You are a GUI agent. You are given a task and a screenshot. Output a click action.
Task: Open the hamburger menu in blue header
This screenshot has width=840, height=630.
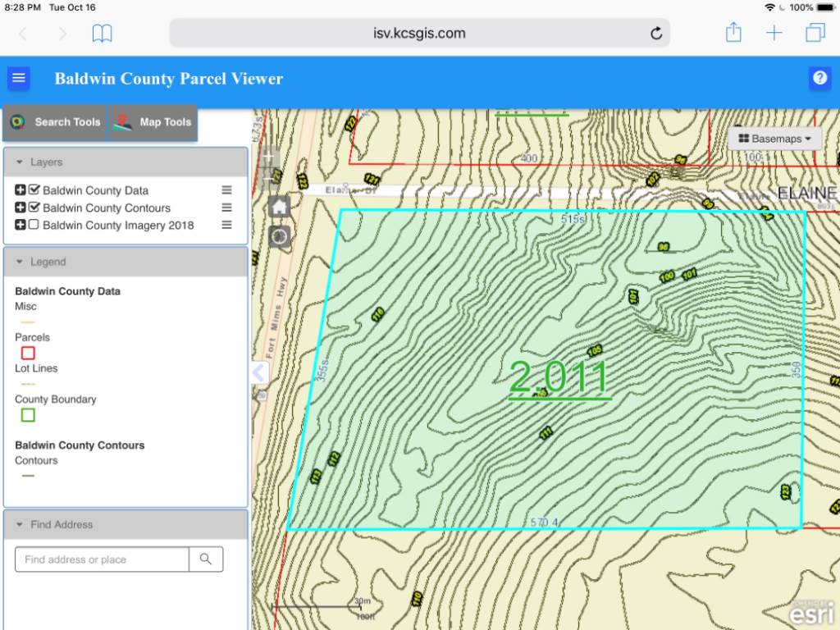(19, 78)
